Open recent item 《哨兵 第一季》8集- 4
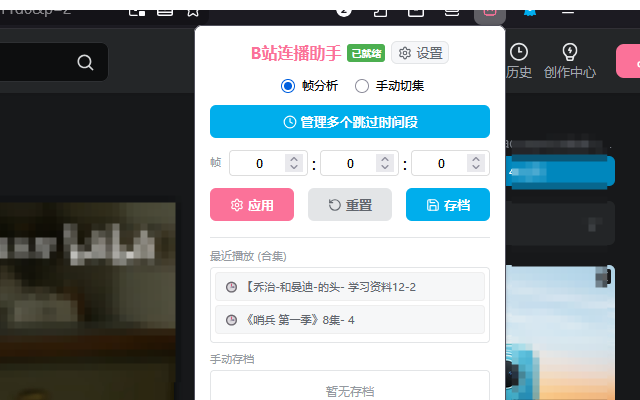Viewport: 640px width, 400px height. tap(350, 320)
